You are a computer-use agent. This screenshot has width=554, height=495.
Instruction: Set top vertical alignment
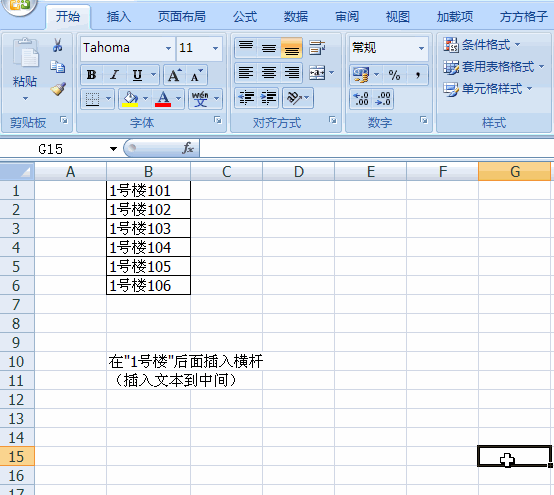click(246, 48)
